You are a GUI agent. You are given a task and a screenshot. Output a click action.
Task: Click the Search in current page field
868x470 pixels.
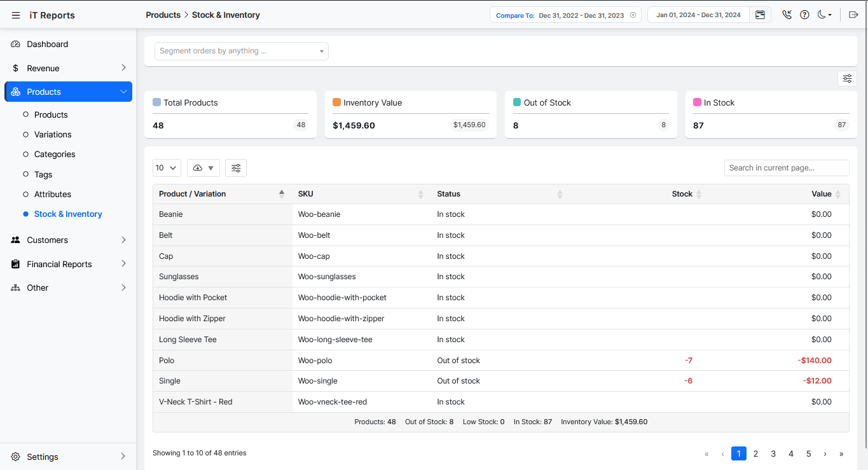point(786,168)
